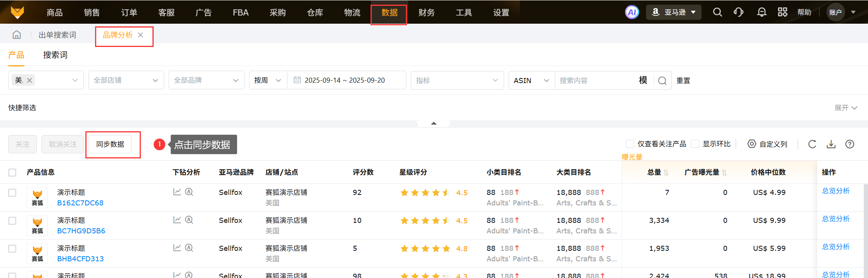Image resolution: width=868 pixels, height=278 pixels.
Task: Click the refresh icon in table toolbar
Action: coord(812,144)
